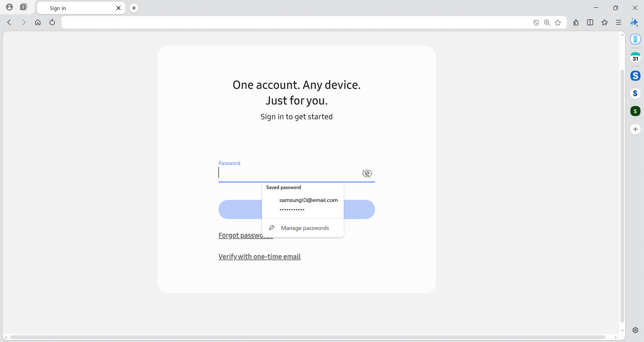This screenshot has width=644, height=342.
Task: Activate the split screen view icon
Action: (x=590, y=22)
